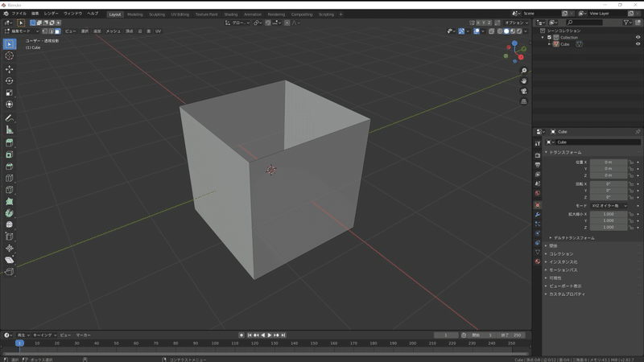644x362 pixels.
Task: Switch to wireframe viewport shading
Action: [x=500, y=31]
